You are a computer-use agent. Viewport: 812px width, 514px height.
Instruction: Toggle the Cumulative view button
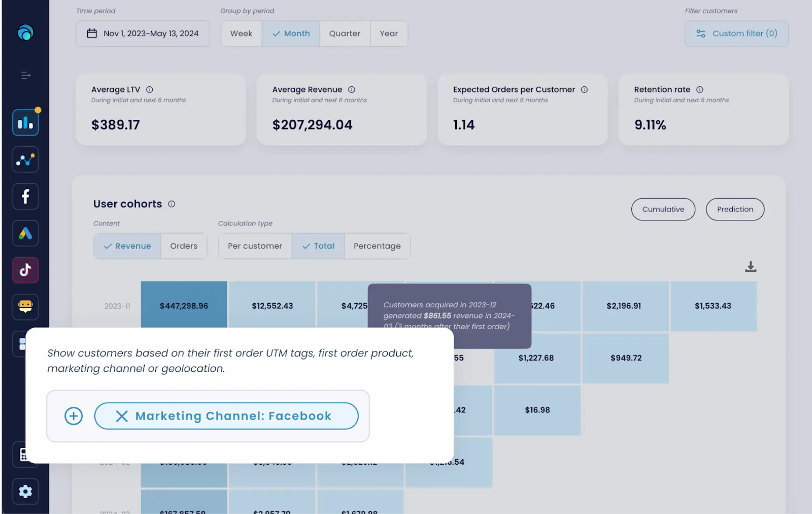(663, 209)
